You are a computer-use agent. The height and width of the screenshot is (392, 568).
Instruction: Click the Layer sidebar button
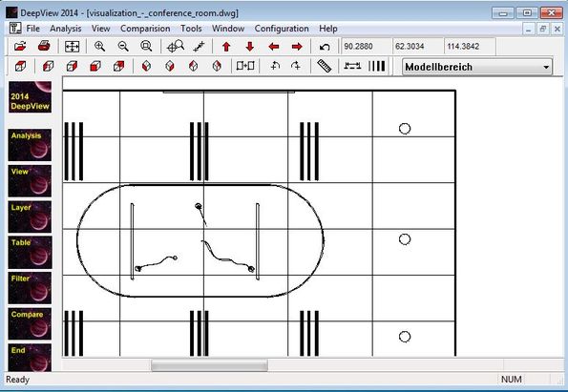point(30,217)
